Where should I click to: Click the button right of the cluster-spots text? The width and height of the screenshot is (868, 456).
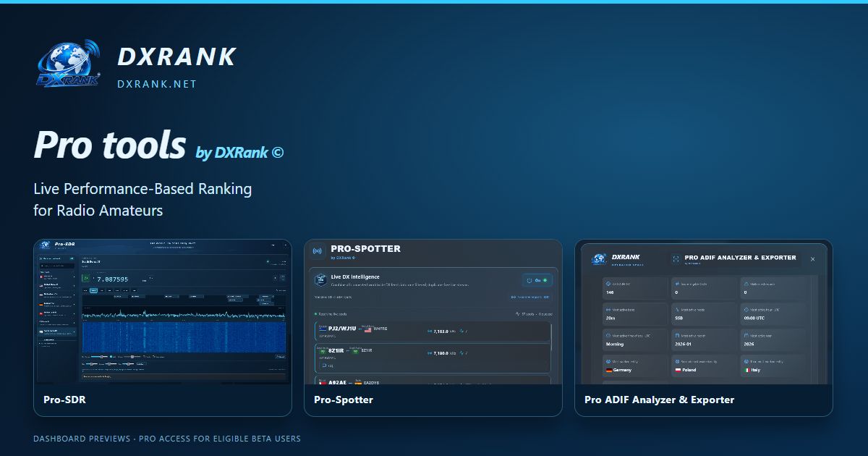pos(530,297)
